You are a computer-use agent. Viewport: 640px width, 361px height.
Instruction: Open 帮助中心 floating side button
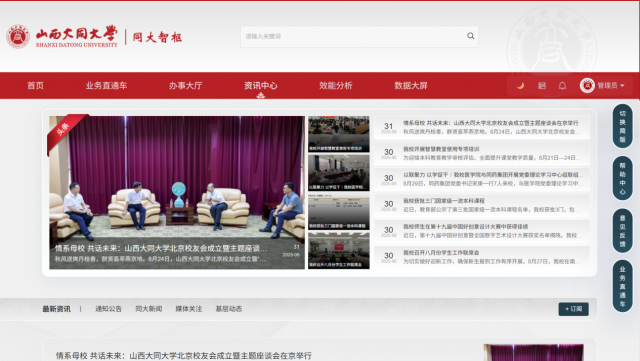[x=622, y=178]
